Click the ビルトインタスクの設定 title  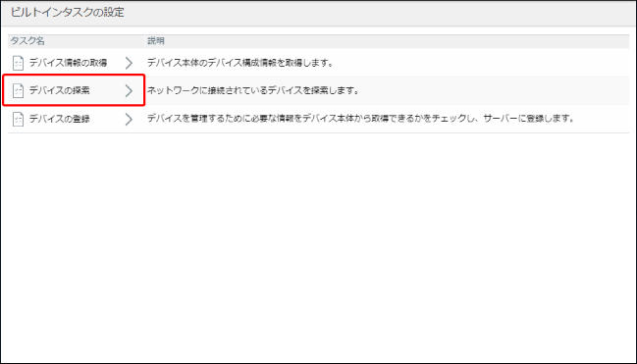tap(68, 12)
